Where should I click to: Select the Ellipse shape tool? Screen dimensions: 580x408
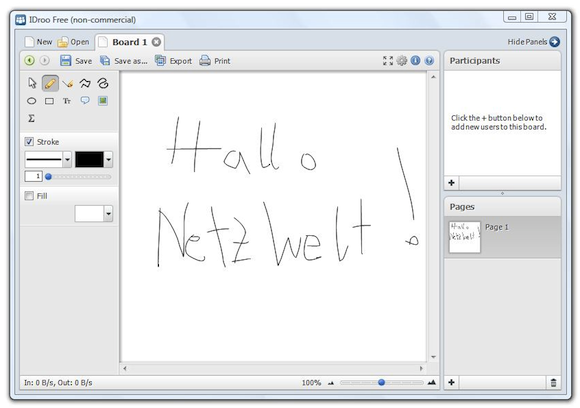click(32, 101)
